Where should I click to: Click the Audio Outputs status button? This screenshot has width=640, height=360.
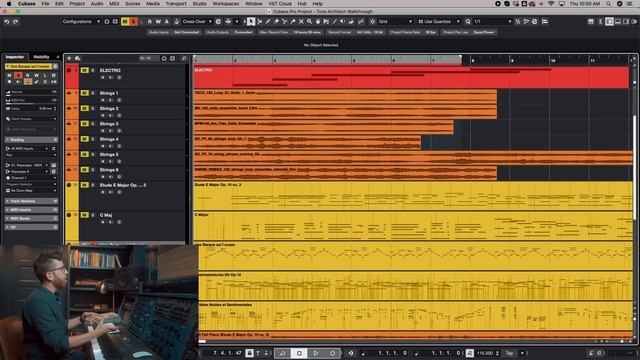(229, 32)
